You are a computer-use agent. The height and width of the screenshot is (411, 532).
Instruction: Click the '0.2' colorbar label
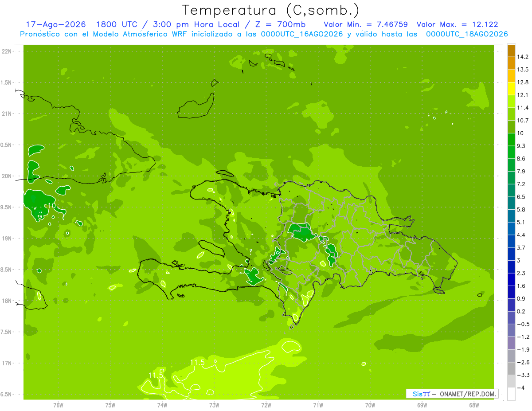click(521, 311)
